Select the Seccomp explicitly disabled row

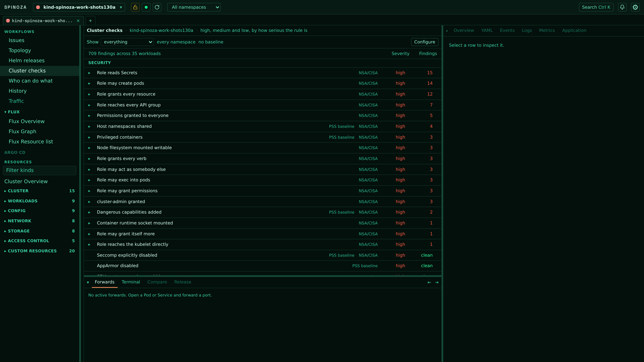tap(262, 255)
